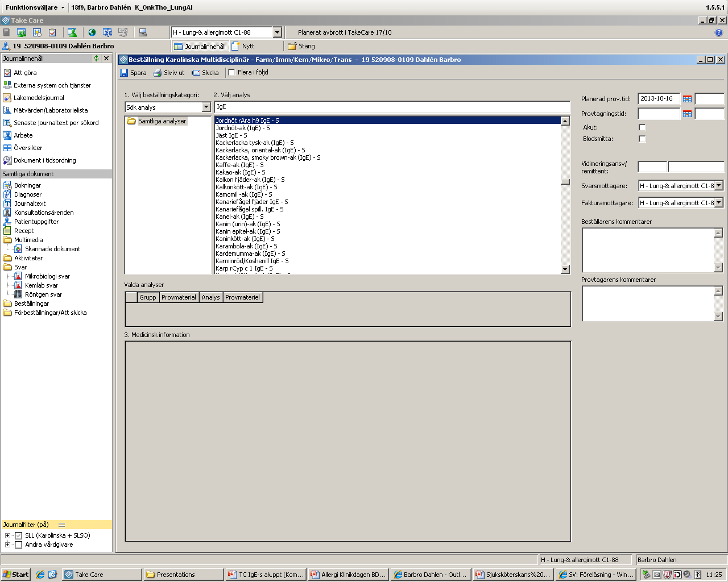Expand the SLL (Karolinska + SLSO) filter node
Screen dimensions: 728x582
point(7,535)
